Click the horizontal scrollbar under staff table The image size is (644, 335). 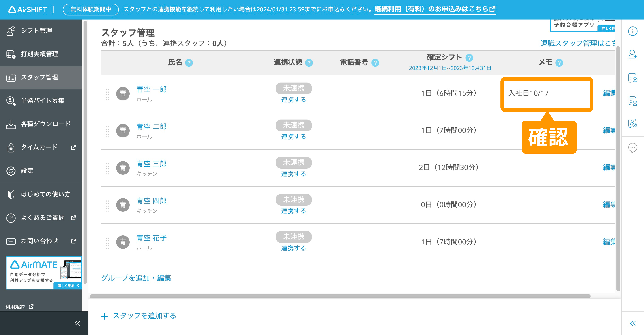click(x=340, y=296)
